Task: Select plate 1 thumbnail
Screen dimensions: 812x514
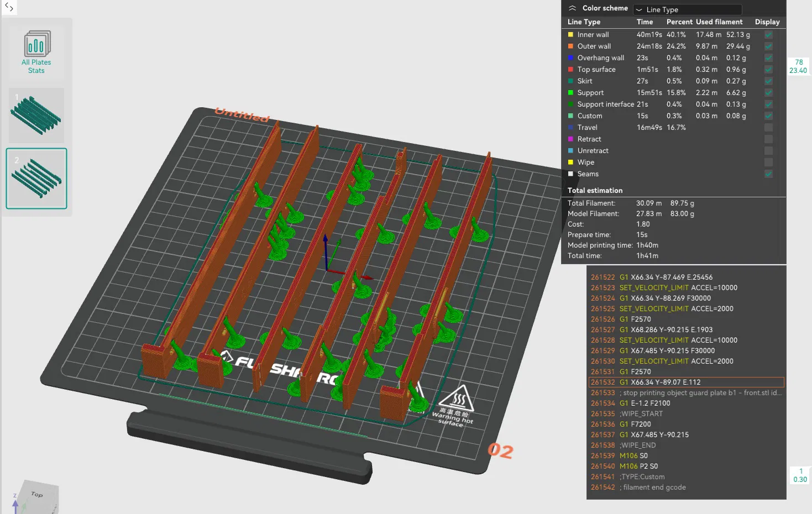Action: [x=36, y=116]
